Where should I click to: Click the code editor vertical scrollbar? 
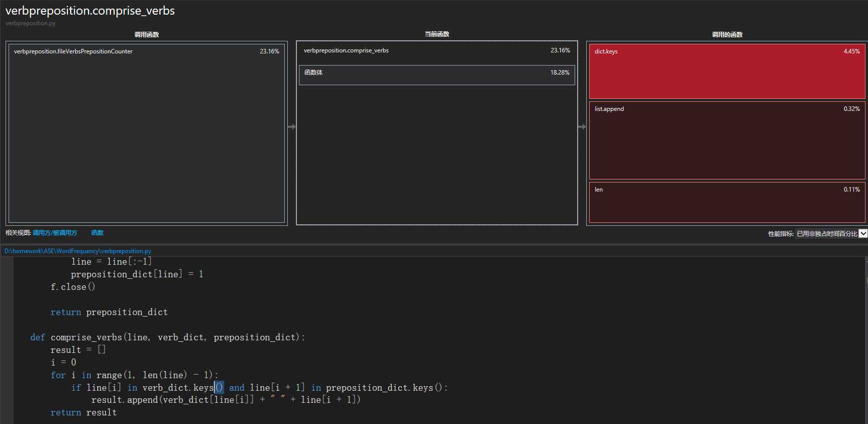tap(866, 340)
